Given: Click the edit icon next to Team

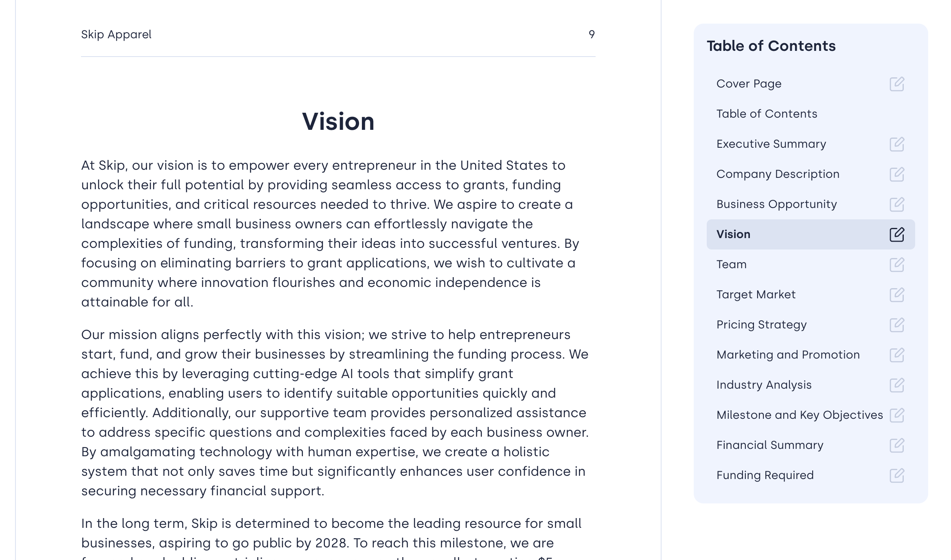Looking at the screenshot, I should coord(897,265).
